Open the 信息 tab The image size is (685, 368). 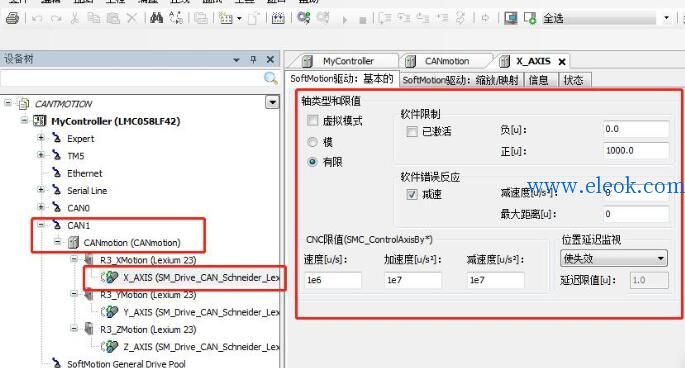(x=539, y=80)
